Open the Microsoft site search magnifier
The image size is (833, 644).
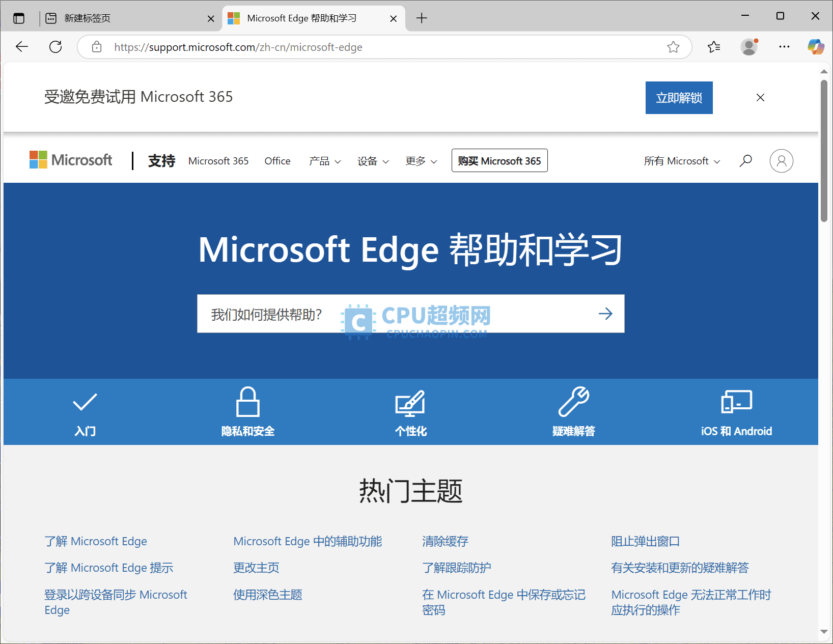point(745,160)
